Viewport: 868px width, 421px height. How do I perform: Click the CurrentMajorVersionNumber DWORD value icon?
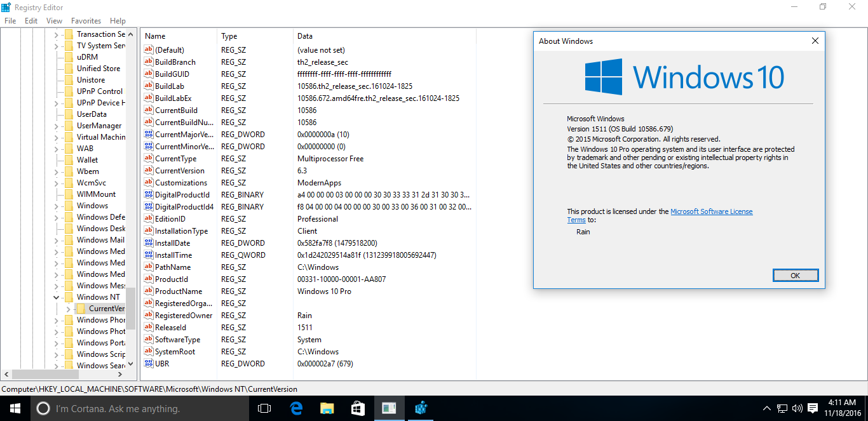(x=149, y=135)
